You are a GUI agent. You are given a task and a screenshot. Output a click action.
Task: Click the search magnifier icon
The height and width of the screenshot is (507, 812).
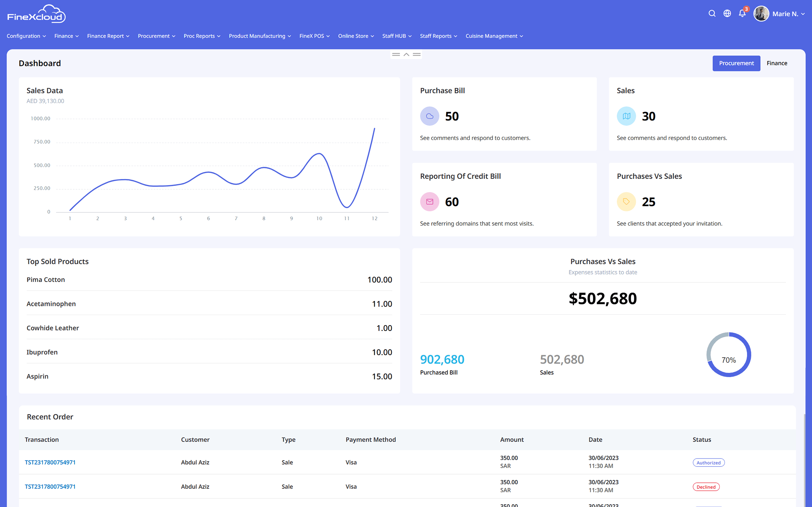pos(712,14)
